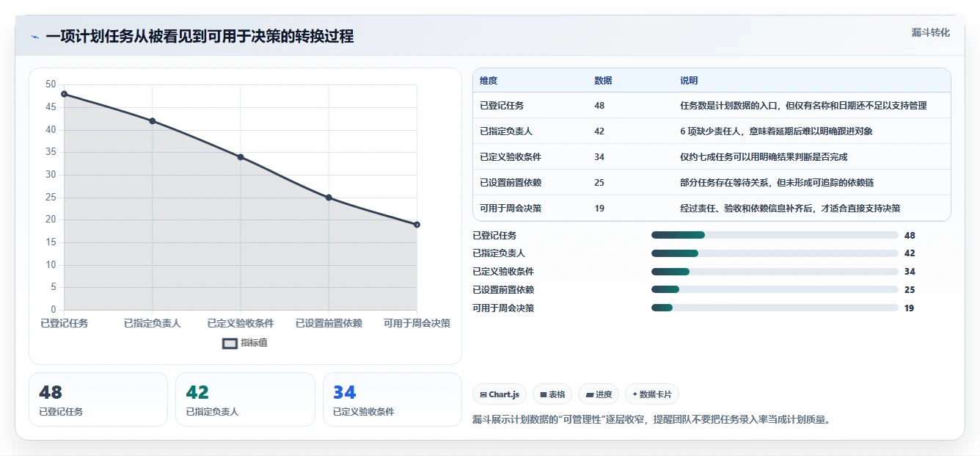Click the 已定义验收条件 table row cell
Screen dimensions: 980x456
pos(511,157)
